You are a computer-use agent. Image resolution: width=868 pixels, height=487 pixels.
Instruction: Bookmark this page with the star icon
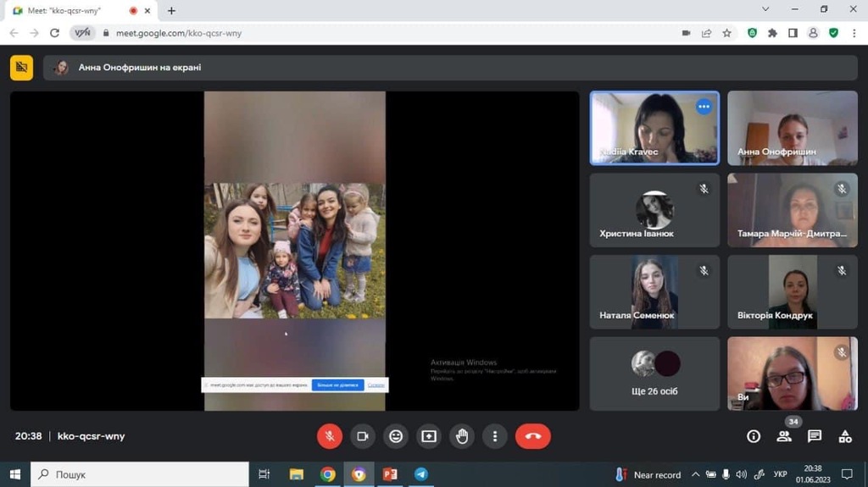[x=726, y=33]
